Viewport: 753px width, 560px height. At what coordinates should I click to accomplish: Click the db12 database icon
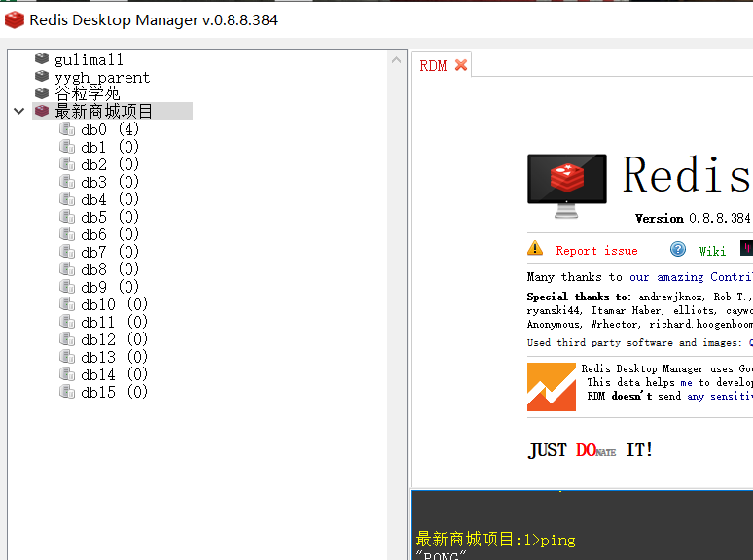click(67, 338)
